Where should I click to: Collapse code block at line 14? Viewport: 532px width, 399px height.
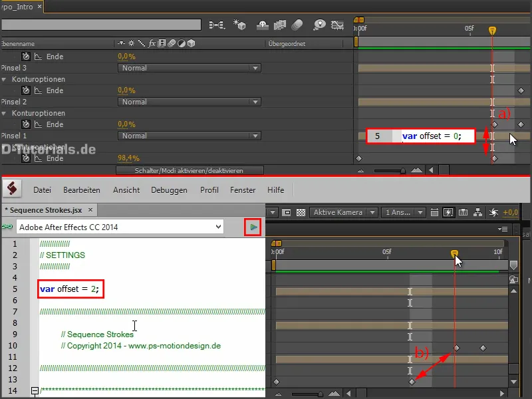coord(35,391)
